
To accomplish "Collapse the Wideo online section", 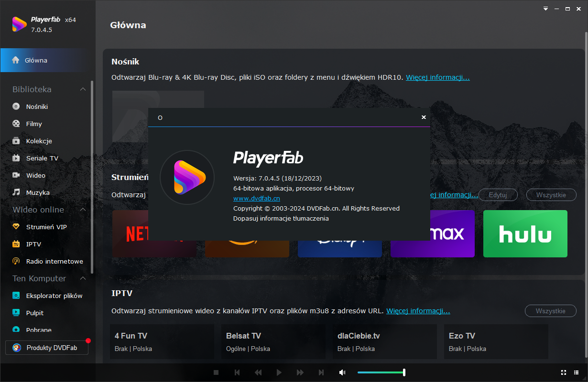I will tap(83, 210).
